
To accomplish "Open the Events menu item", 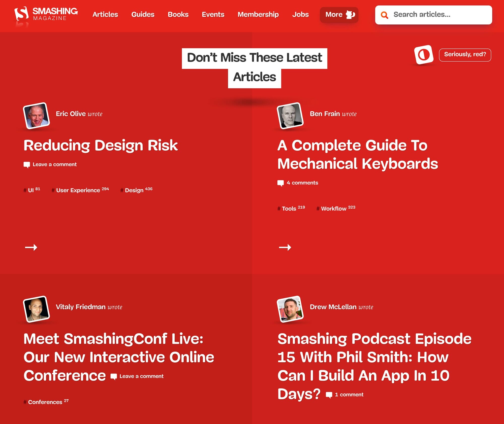I will tap(213, 14).
